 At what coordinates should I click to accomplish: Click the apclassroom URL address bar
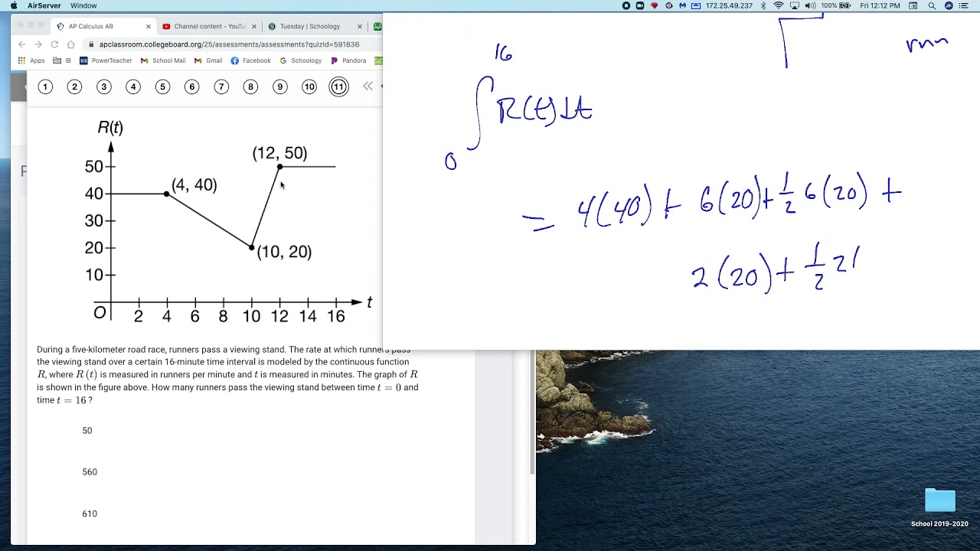tap(234, 44)
